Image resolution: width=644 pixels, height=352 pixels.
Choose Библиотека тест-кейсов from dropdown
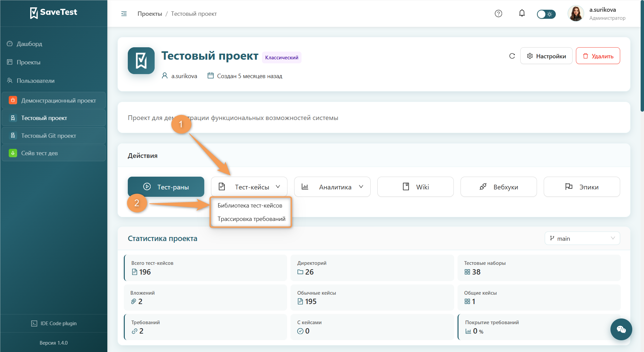[x=250, y=206]
